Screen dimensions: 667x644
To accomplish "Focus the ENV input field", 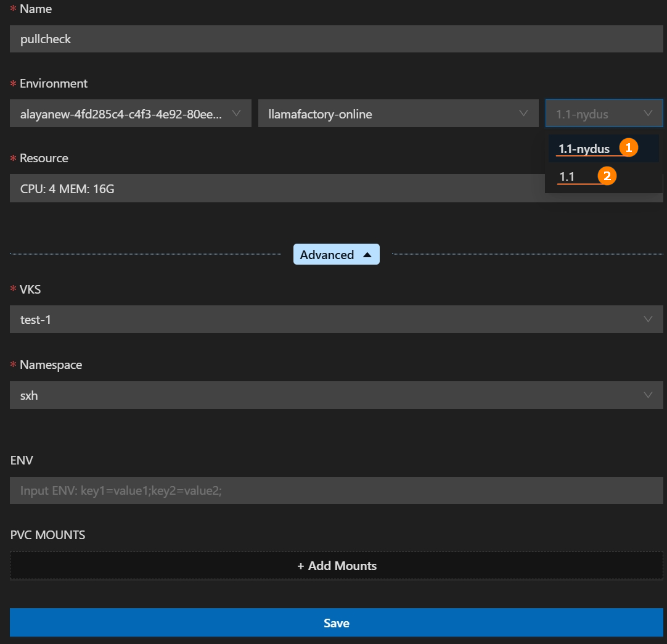I will click(336, 490).
